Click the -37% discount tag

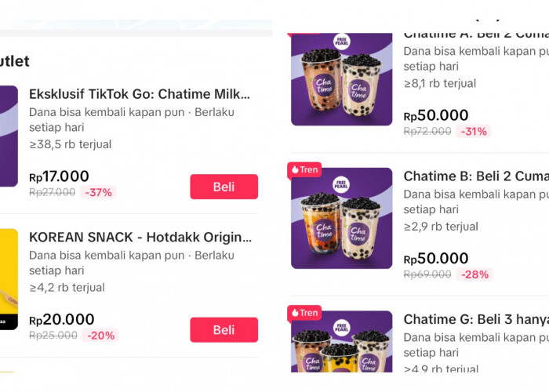[x=98, y=192]
